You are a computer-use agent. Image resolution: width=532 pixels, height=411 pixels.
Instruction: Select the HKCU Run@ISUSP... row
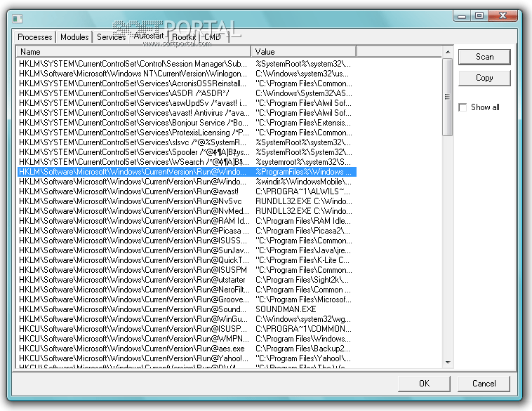click(x=187, y=329)
